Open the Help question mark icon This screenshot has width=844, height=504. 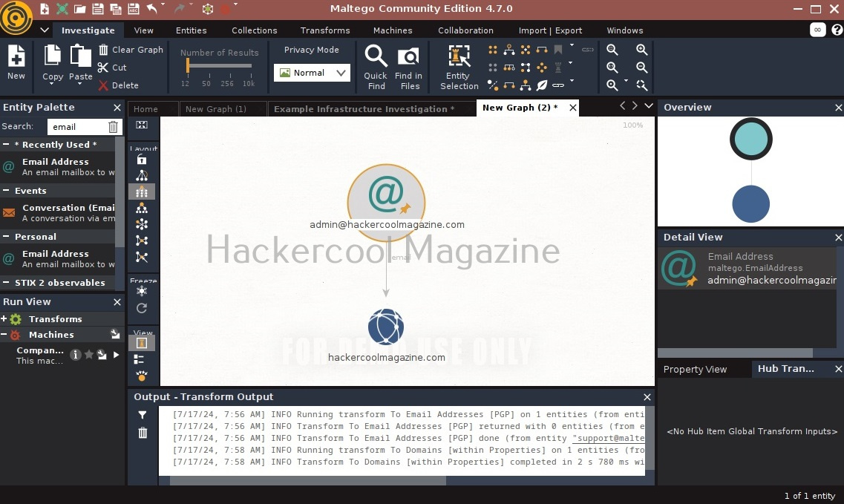click(837, 30)
